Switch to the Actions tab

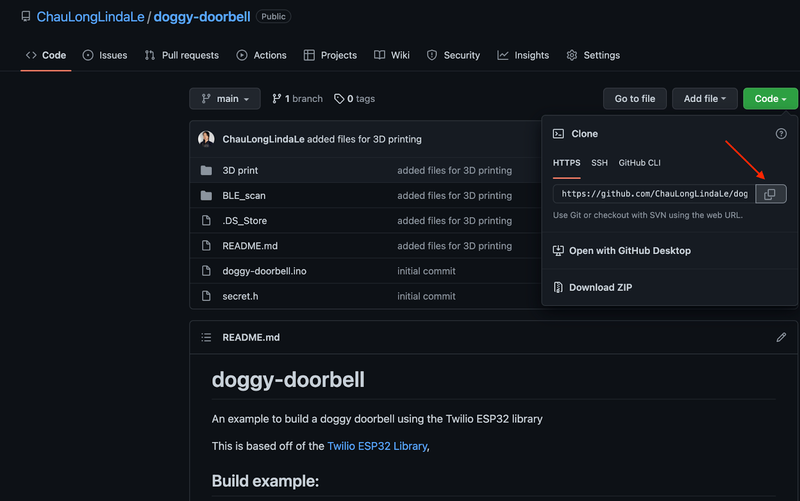click(261, 55)
